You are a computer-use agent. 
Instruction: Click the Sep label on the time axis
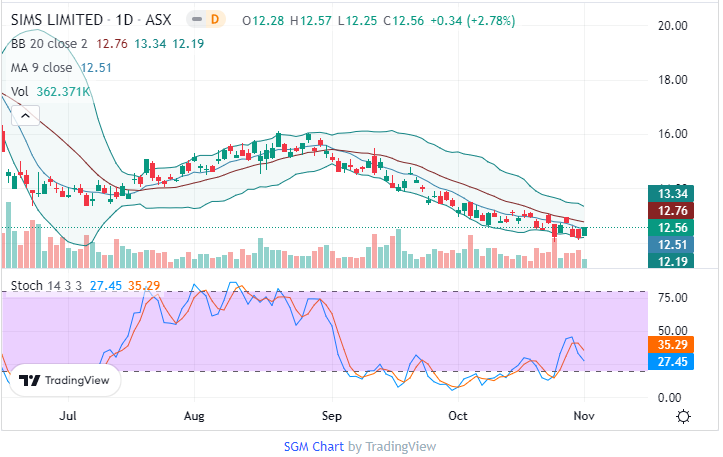pos(332,414)
